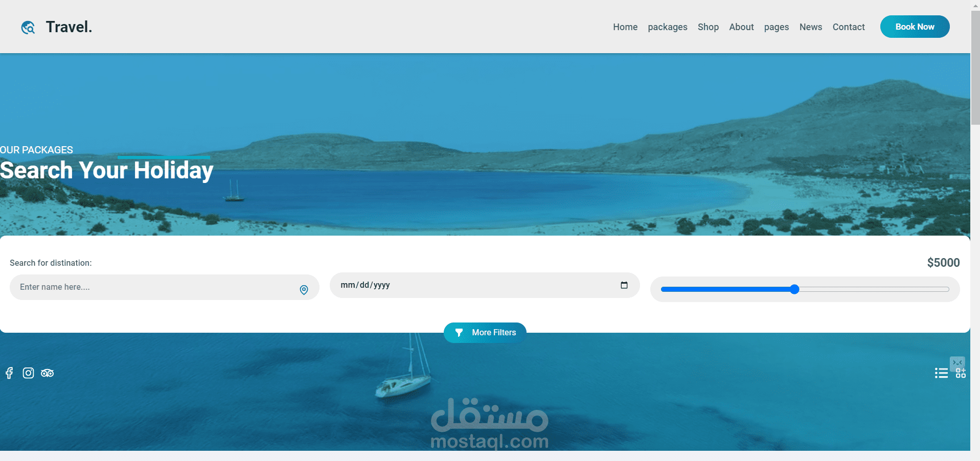Open the Facebook social icon
Viewport: 980px width, 461px height.
click(9, 373)
